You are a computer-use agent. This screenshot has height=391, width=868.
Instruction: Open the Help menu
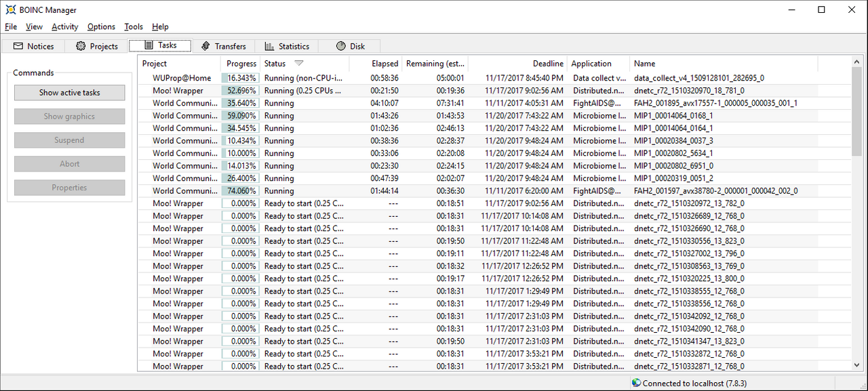(x=160, y=26)
